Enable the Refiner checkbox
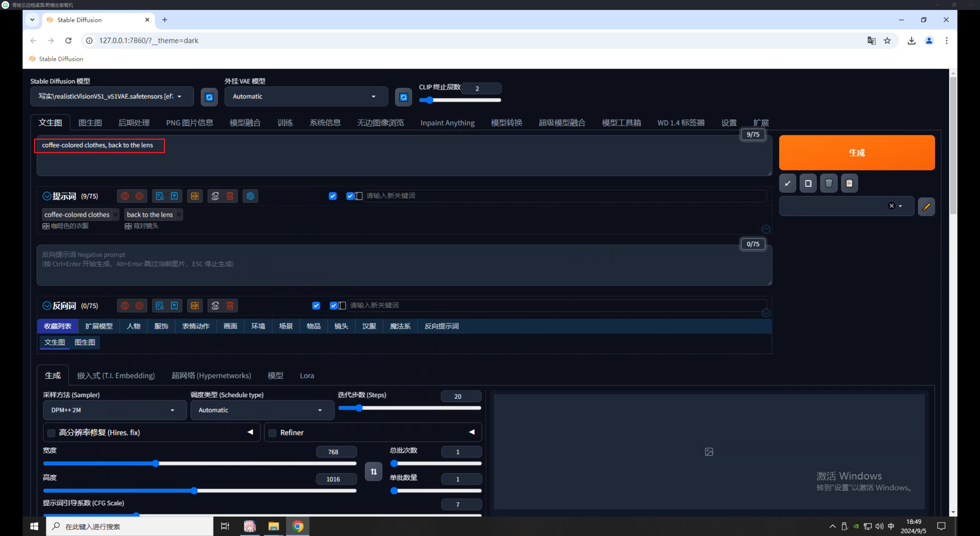Viewport: 980px width, 536px height. point(273,433)
